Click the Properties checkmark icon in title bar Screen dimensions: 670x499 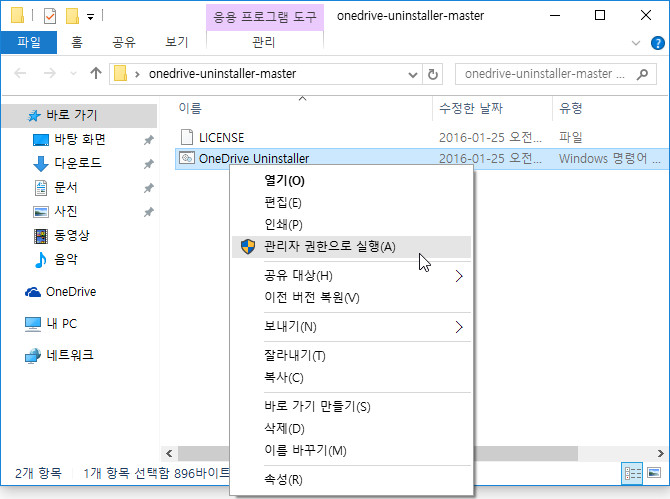point(50,16)
